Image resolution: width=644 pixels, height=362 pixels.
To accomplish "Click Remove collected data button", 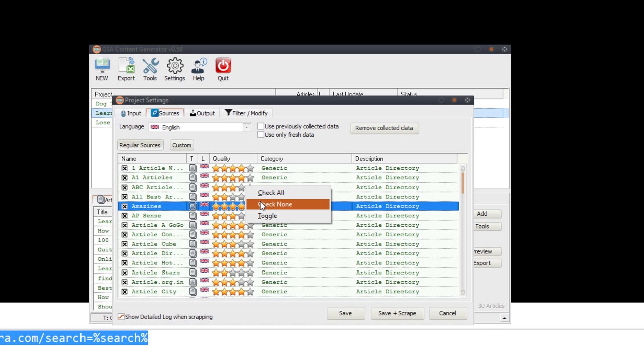I will pos(384,128).
